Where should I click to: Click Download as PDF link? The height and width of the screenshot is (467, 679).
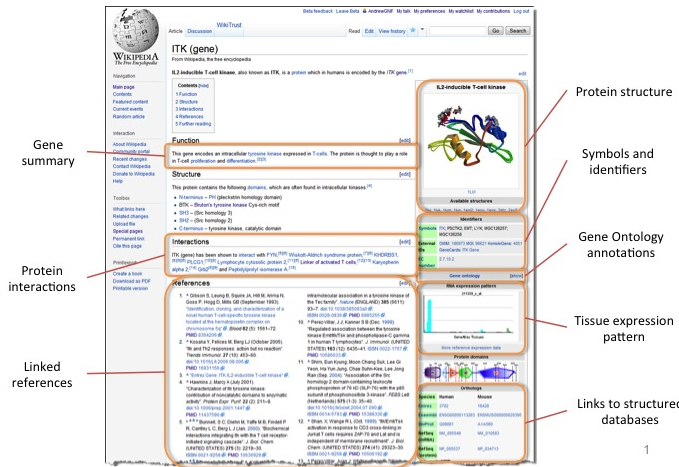pos(132,281)
